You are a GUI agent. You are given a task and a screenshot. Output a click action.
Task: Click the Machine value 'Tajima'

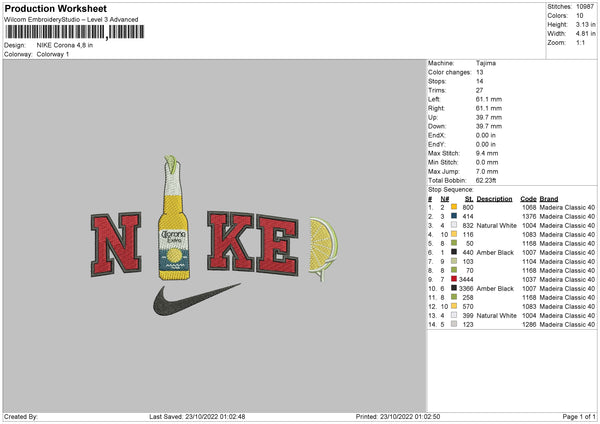(x=486, y=63)
